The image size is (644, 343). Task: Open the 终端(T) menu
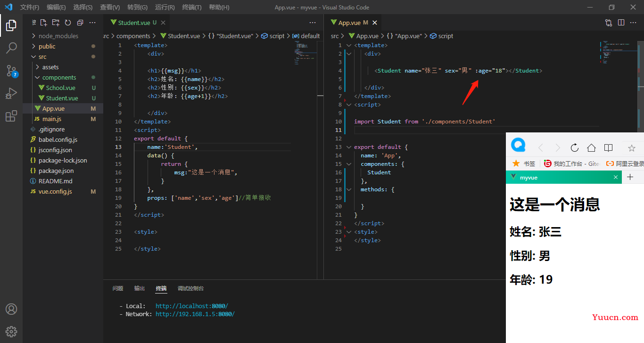click(x=192, y=8)
